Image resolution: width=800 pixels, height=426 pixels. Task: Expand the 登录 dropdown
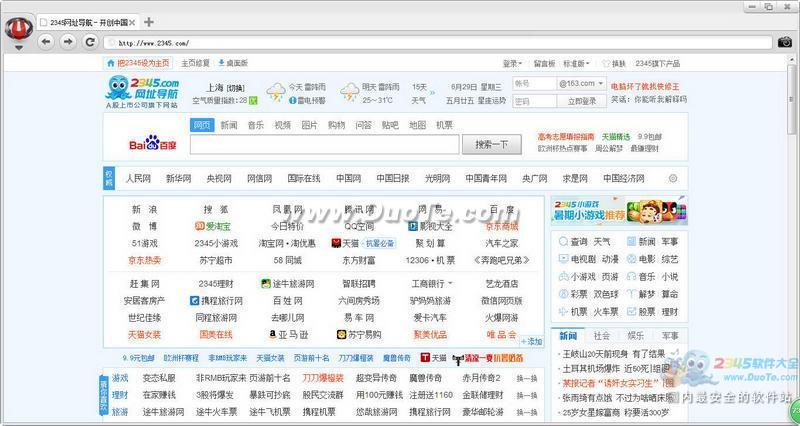(512, 64)
